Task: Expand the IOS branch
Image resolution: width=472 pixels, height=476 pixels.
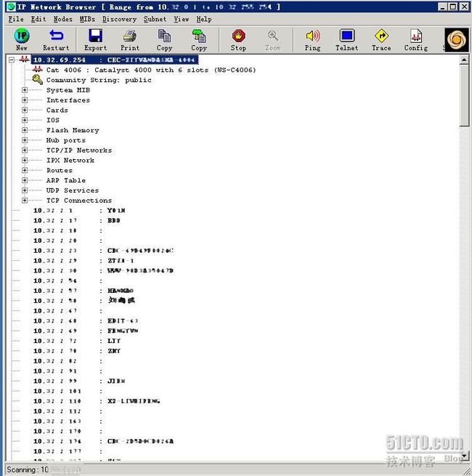Action: point(25,120)
